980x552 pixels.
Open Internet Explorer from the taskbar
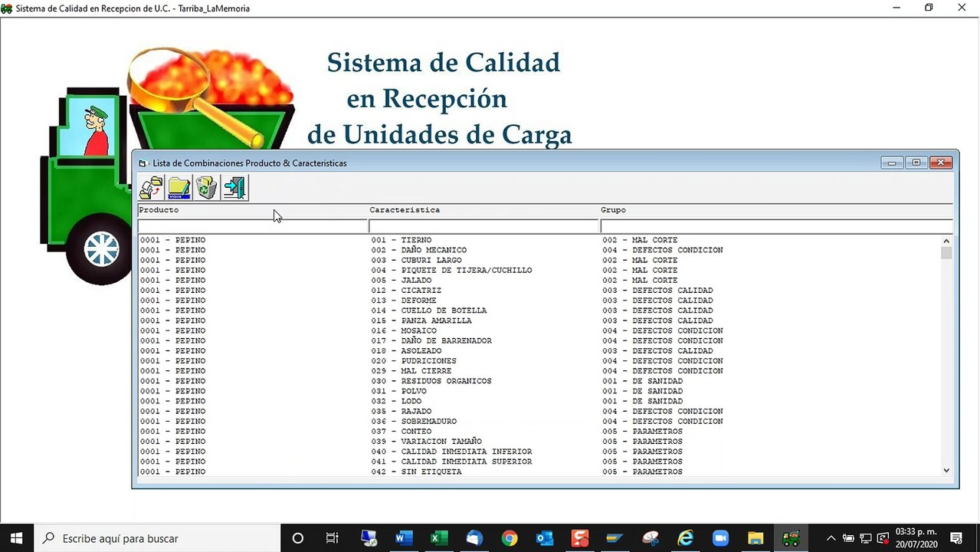686,538
